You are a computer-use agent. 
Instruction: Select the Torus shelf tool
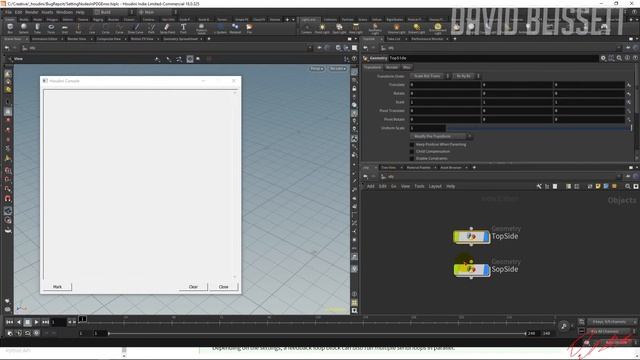(x=51, y=28)
